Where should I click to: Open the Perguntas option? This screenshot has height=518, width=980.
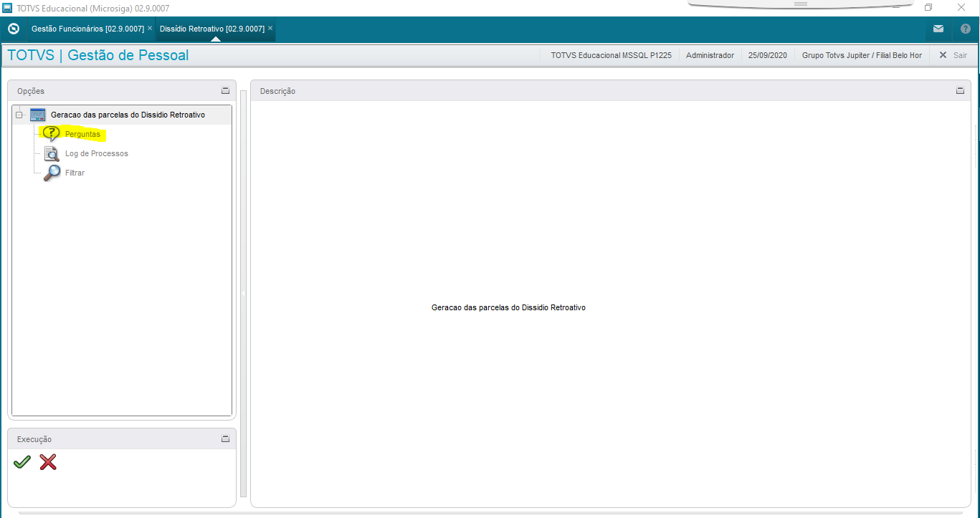(82, 134)
